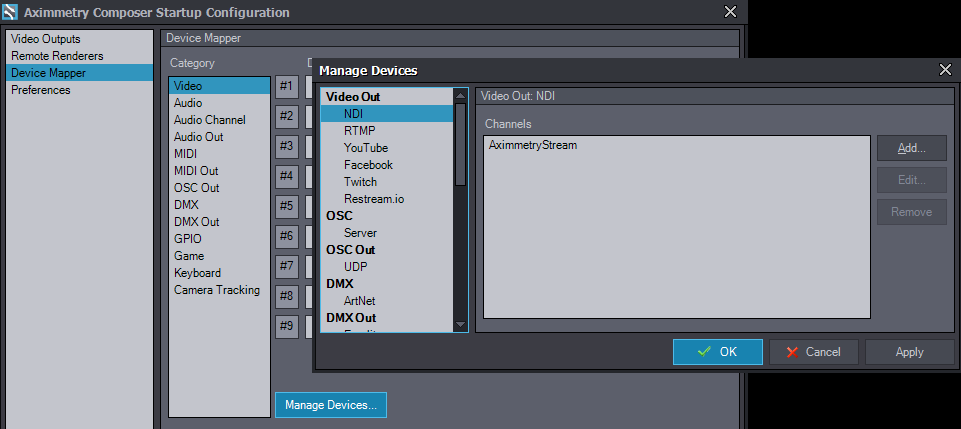961x429 pixels.
Task: Select the DMX Out category in Category list
Action: click(219, 222)
